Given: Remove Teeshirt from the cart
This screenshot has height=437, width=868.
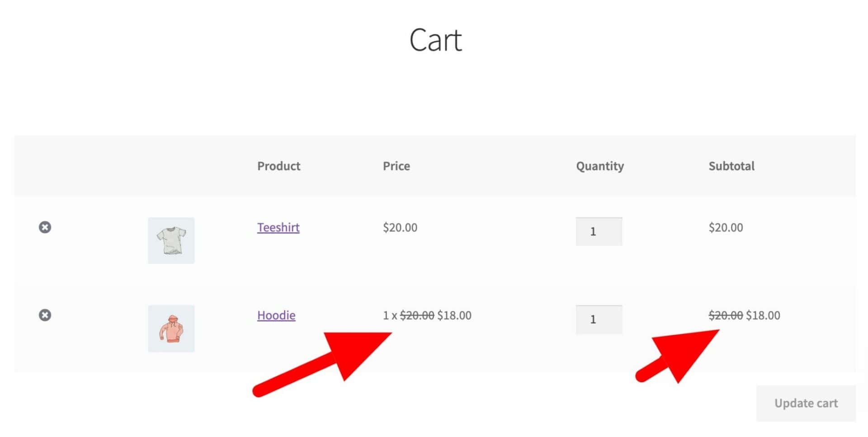Looking at the screenshot, I should [x=45, y=227].
